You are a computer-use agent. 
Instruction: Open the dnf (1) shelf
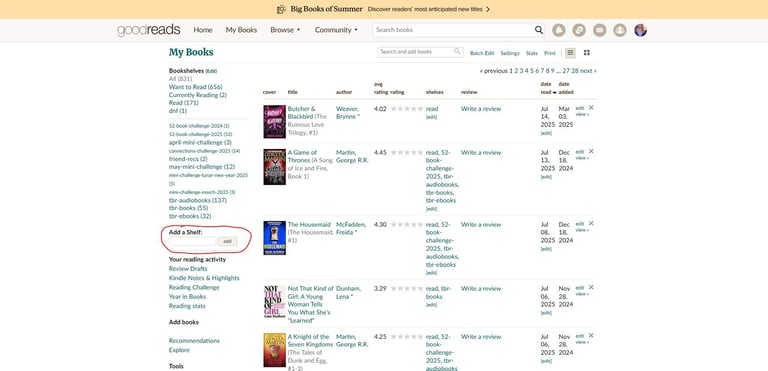[x=178, y=111]
